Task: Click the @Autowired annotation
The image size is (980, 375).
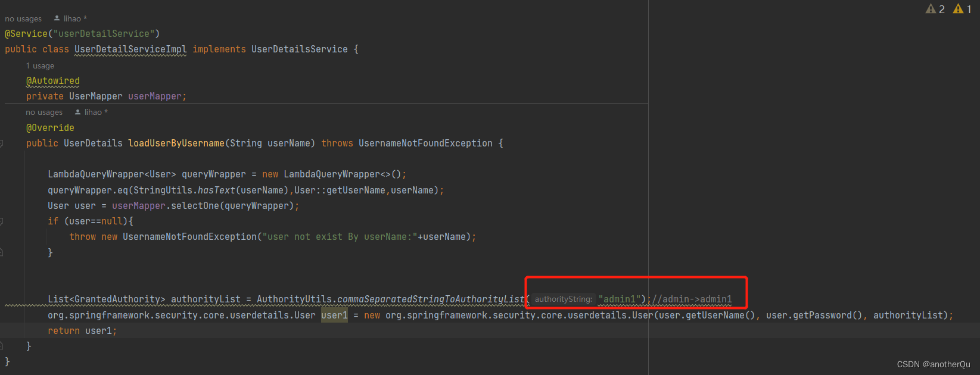Action: tap(53, 80)
